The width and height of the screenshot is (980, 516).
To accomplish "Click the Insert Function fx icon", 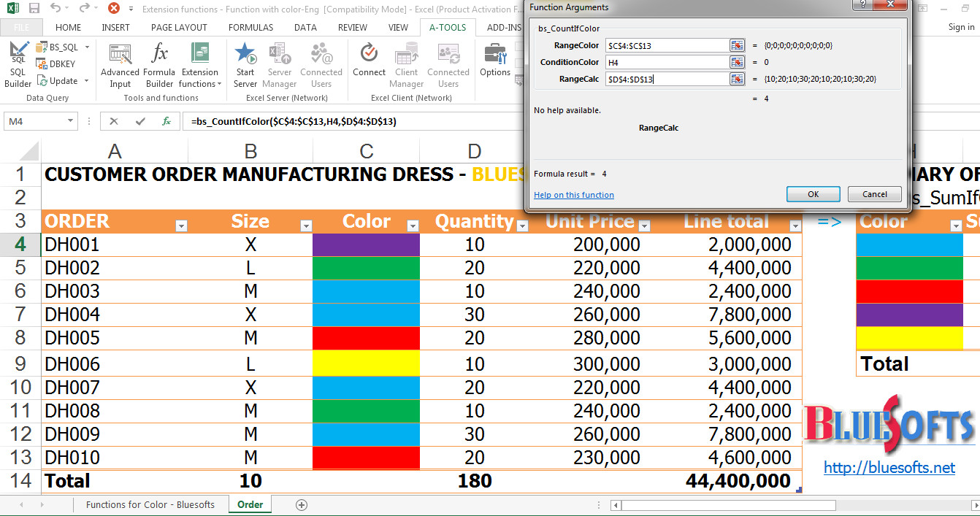I will 164,122.
